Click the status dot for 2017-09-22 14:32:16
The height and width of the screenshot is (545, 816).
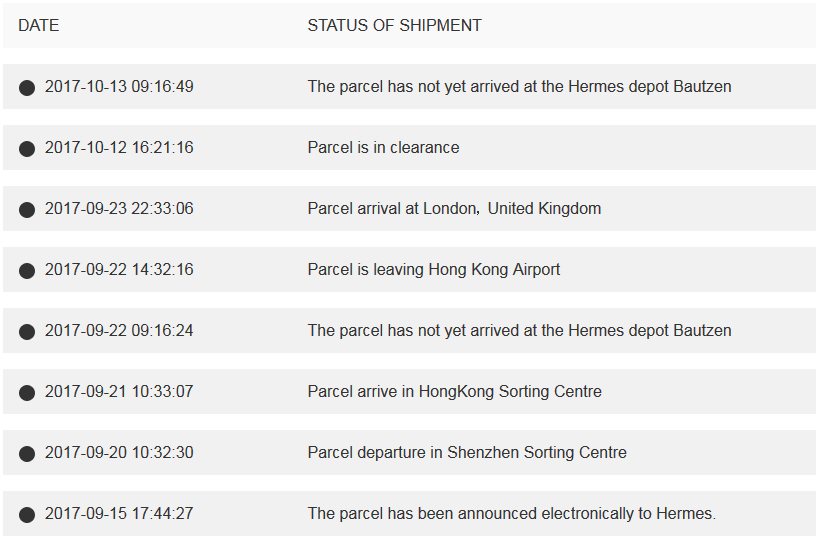[27, 271]
